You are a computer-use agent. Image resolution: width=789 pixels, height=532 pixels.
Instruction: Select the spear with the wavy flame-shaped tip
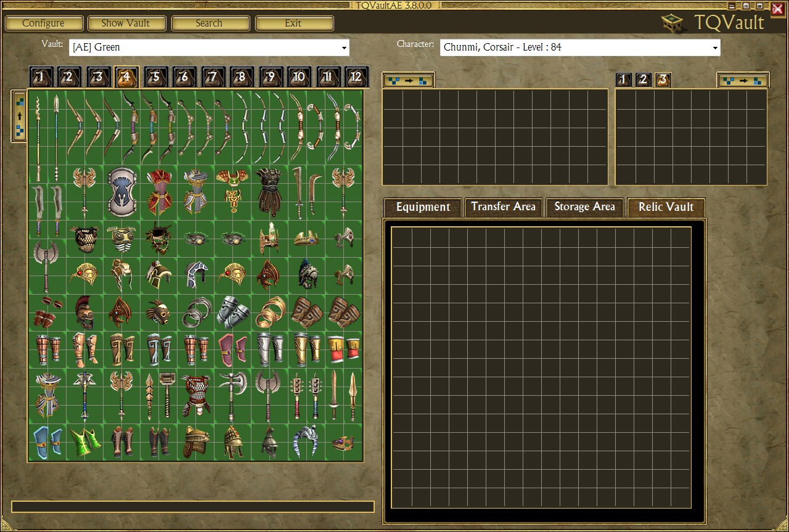38,137
